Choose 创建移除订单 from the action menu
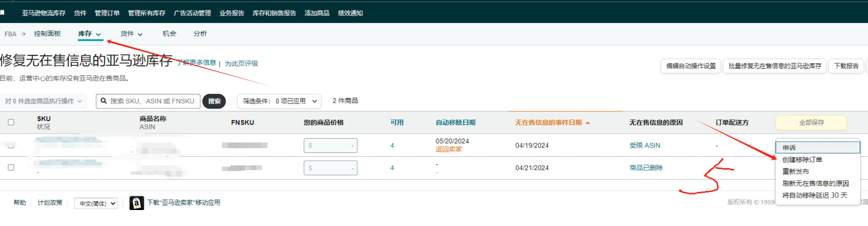The height and width of the screenshot is (226, 868). click(818, 160)
